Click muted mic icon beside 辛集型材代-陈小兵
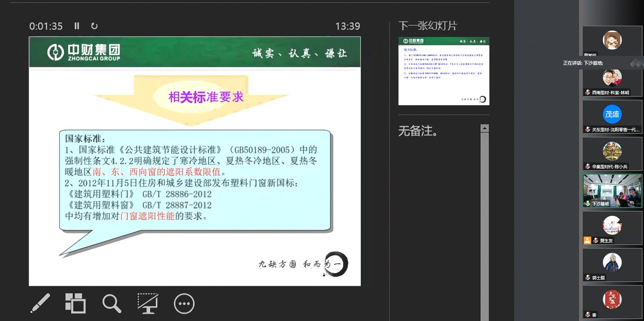Screen dimensions: 644x321 point(587,166)
